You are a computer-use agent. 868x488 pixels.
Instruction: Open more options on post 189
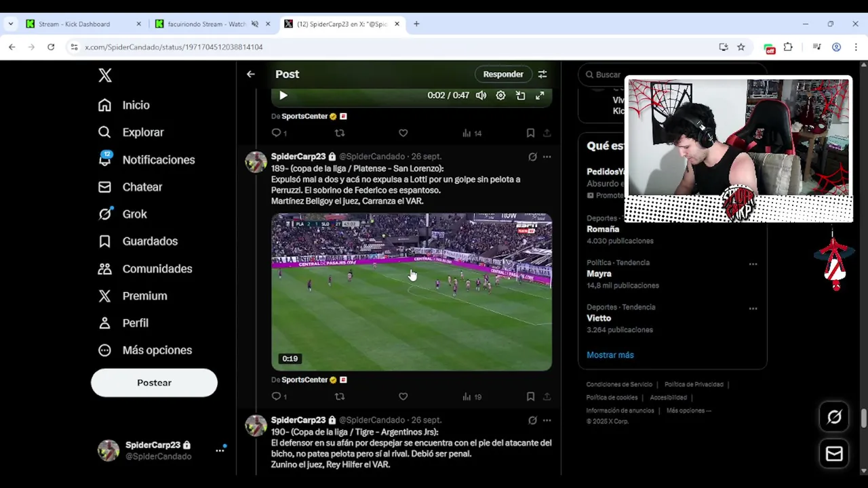[x=547, y=157]
